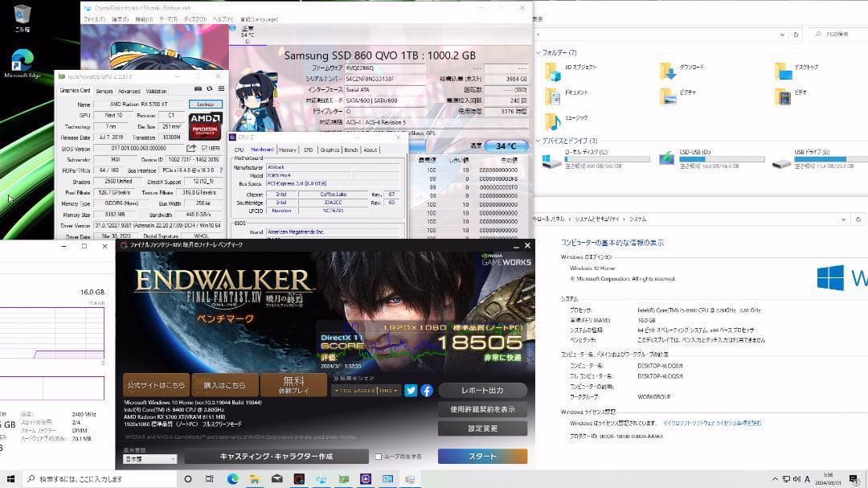This screenshot has height=488, width=868.
Task: Open the 日本語 language dropdown
Action: click(150, 458)
